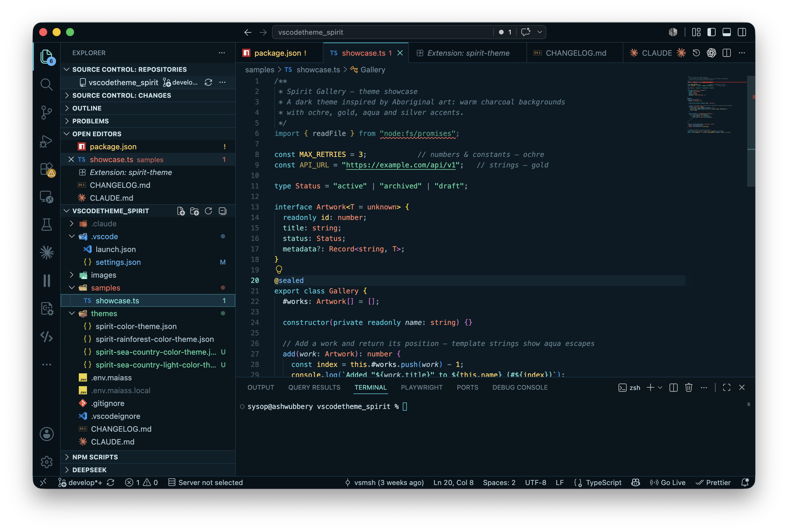Click Spaces: 2 indentation setting
This screenshot has height=532, width=788.
[499, 482]
